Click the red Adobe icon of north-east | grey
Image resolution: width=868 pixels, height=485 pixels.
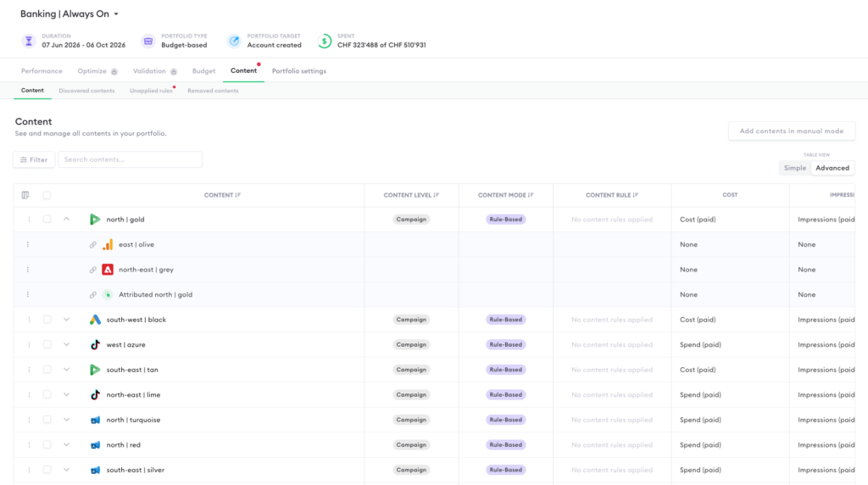point(108,270)
